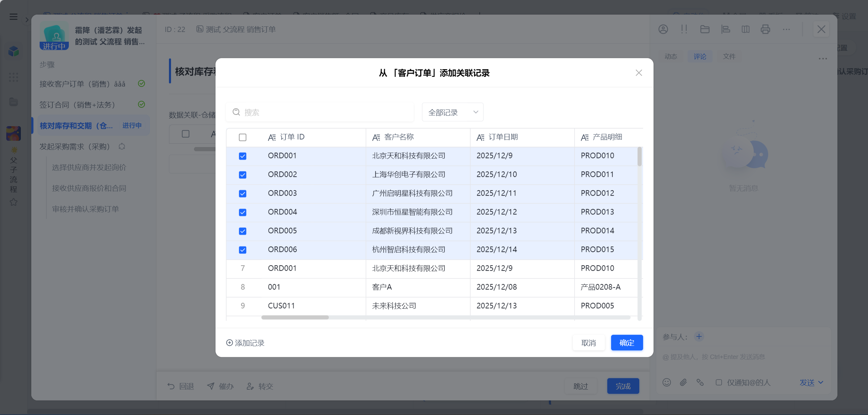
Task: Toggle 仅通知@的人 checkbox in comment panel
Action: click(719, 382)
